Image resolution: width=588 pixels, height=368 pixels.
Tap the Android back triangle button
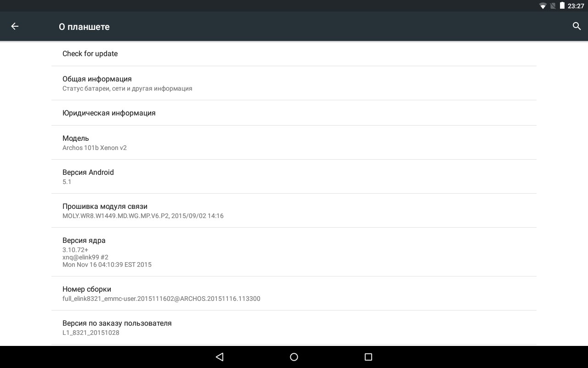pyautogui.click(x=220, y=357)
